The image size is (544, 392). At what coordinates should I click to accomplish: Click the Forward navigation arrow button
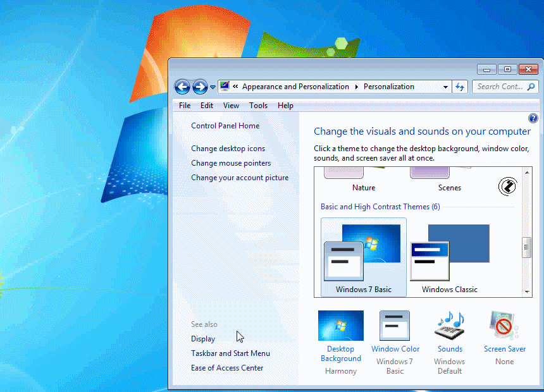coord(200,87)
